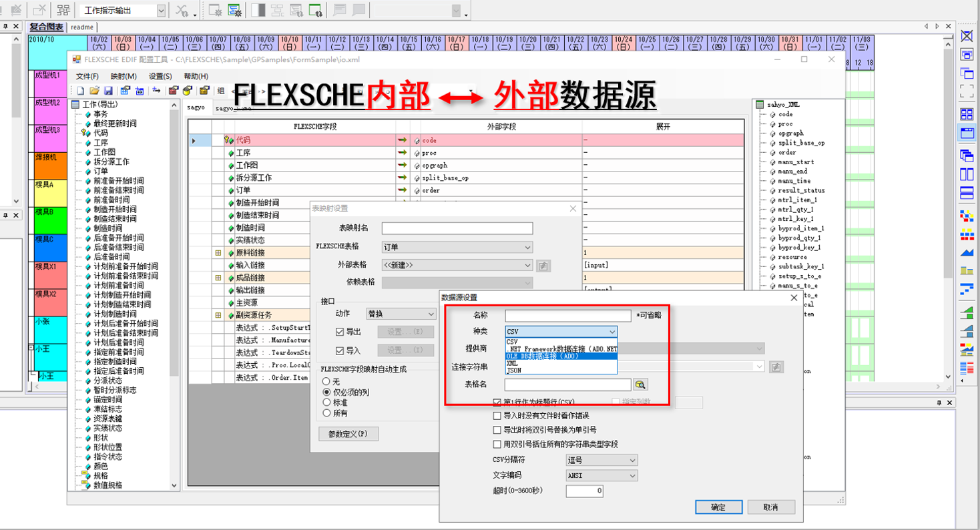Uncheck 第1行作为标题行(CSV)
The width and height of the screenshot is (980, 530).
497,403
